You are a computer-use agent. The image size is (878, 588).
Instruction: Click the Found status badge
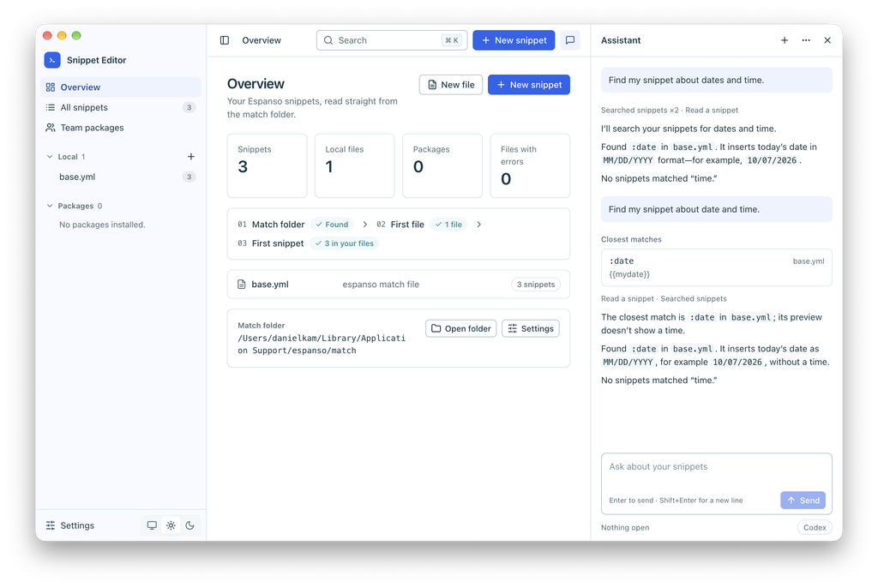tap(332, 225)
